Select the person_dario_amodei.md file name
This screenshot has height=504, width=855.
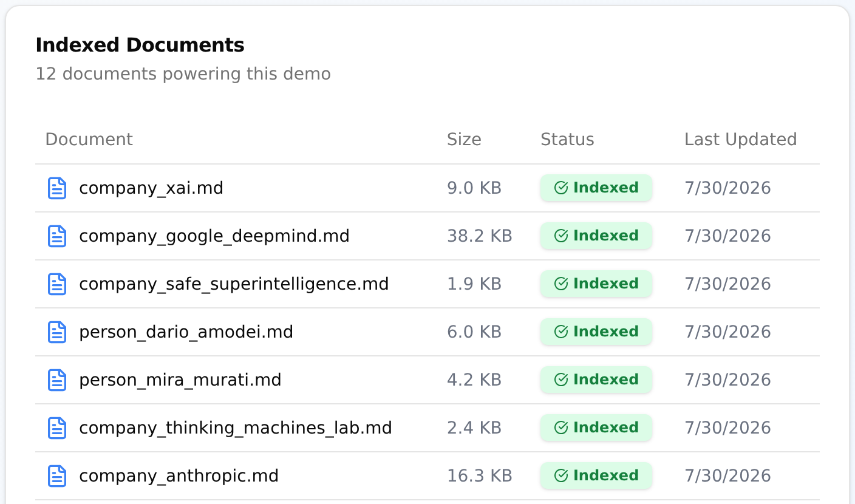coord(186,332)
